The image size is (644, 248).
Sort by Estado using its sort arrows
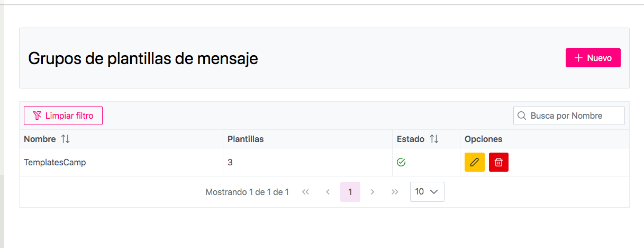click(x=434, y=139)
